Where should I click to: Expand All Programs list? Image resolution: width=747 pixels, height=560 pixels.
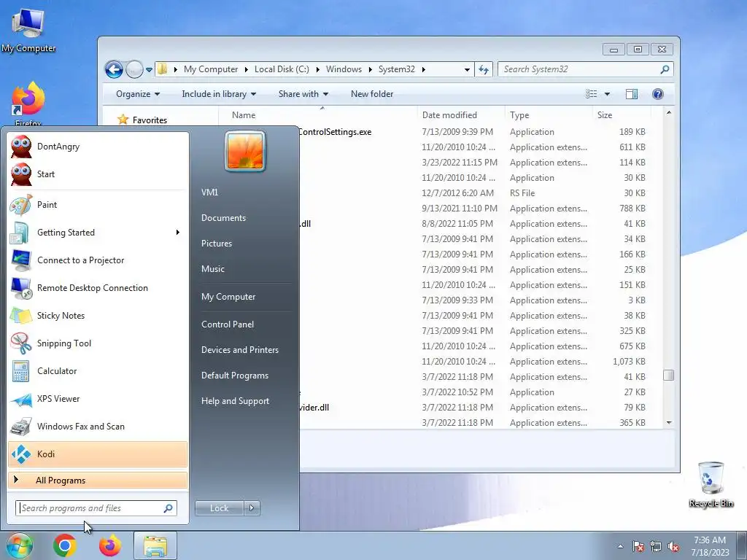pos(97,481)
